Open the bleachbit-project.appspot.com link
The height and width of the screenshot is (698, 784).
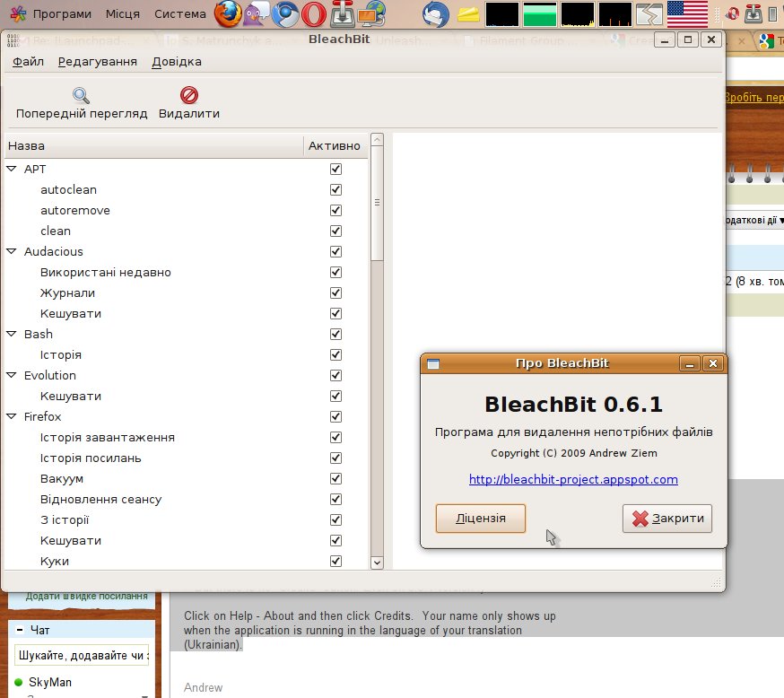click(573, 479)
